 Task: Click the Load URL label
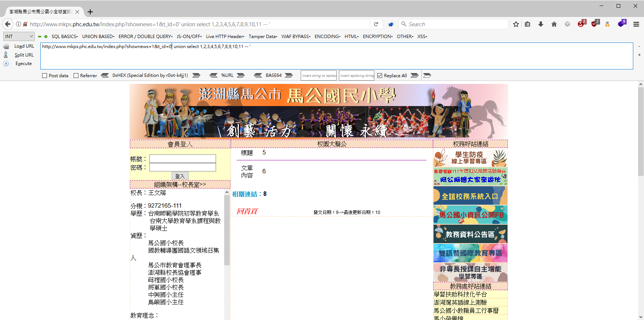(24, 46)
